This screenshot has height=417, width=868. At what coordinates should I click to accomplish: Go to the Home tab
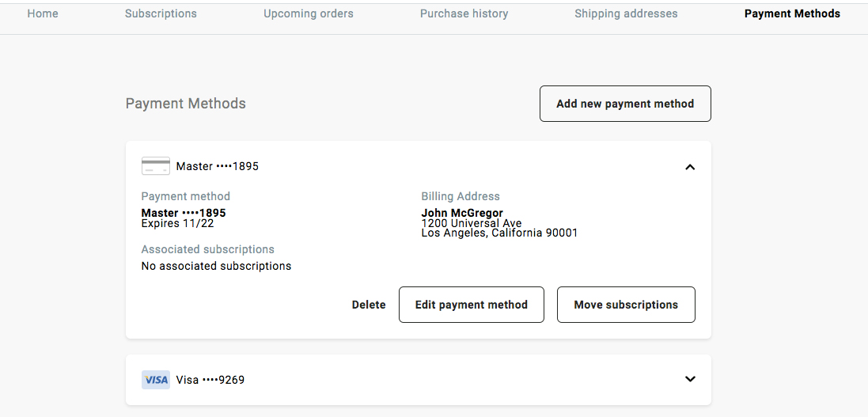click(43, 13)
